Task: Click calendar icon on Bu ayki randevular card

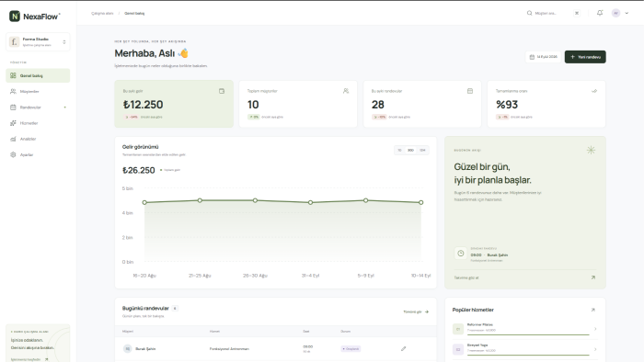Action: click(x=470, y=91)
